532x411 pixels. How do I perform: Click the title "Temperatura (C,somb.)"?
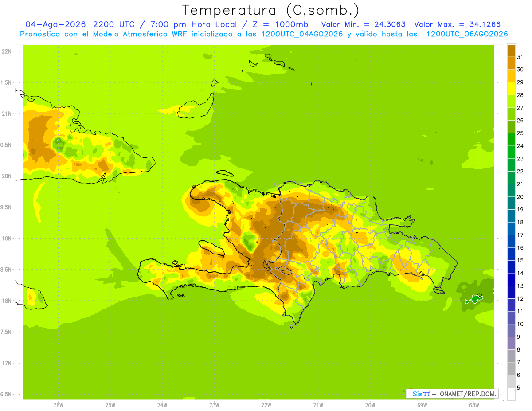coord(271,10)
